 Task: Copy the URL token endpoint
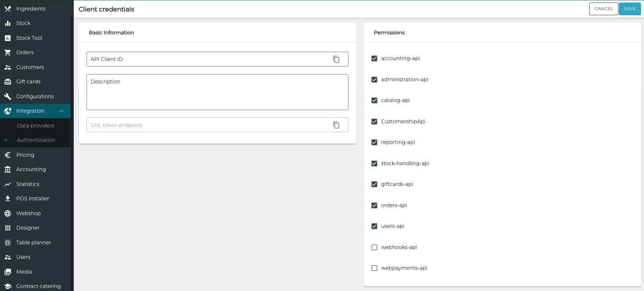click(x=336, y=125)
